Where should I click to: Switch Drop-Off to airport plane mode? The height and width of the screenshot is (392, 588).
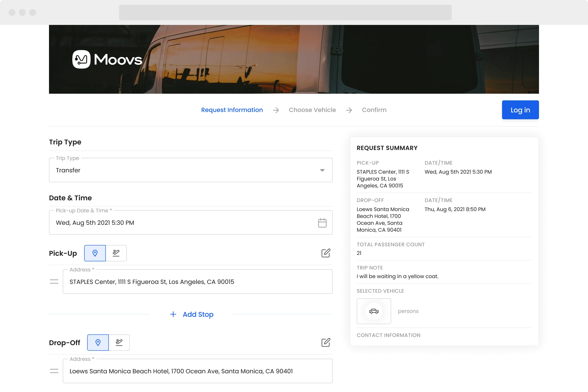click(119, 343)
